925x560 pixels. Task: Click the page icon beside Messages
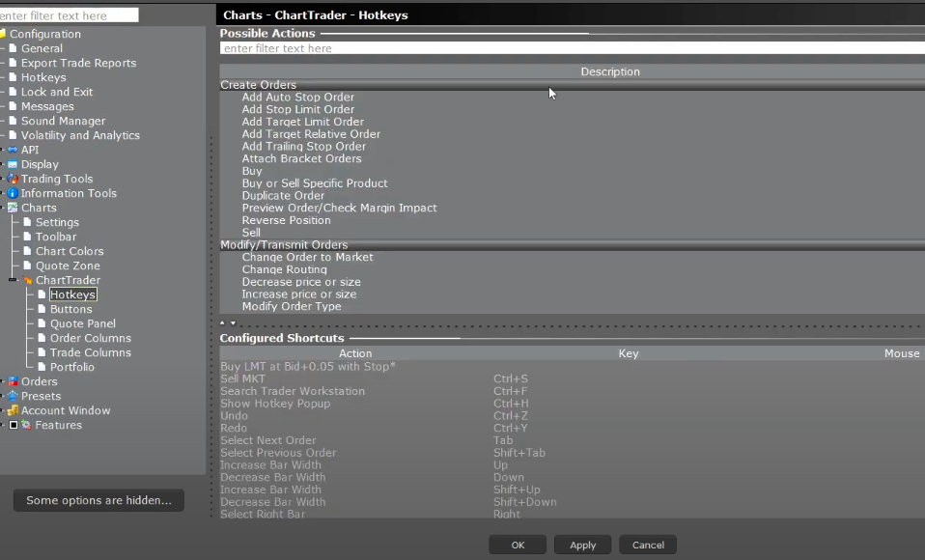pyautogui.click(x=13, y=106)
